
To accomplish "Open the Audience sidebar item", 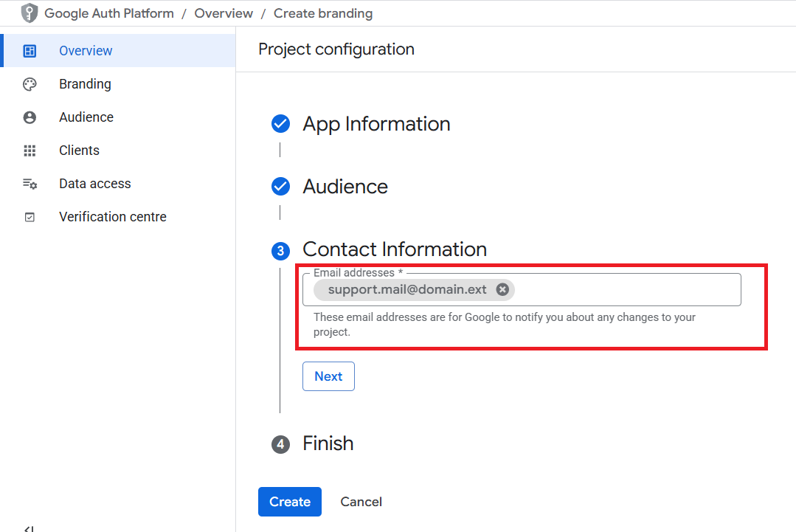I will point(118,117).
